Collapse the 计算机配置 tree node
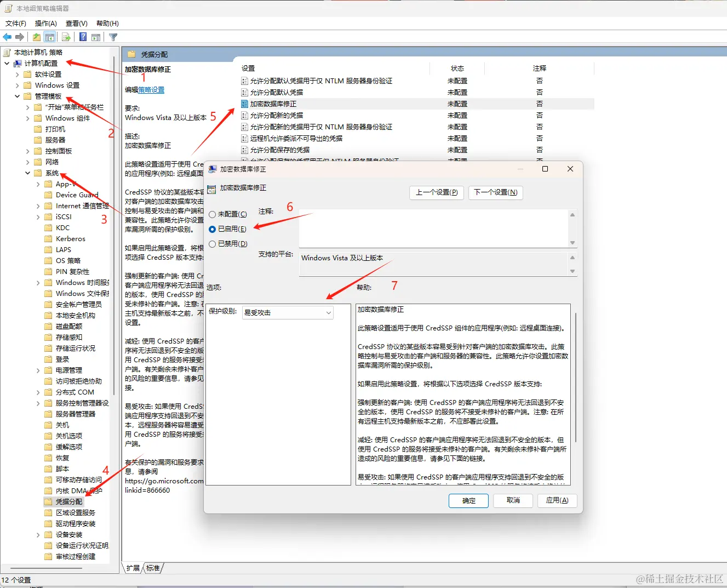The image size is (727, 588). coord(7,64)
